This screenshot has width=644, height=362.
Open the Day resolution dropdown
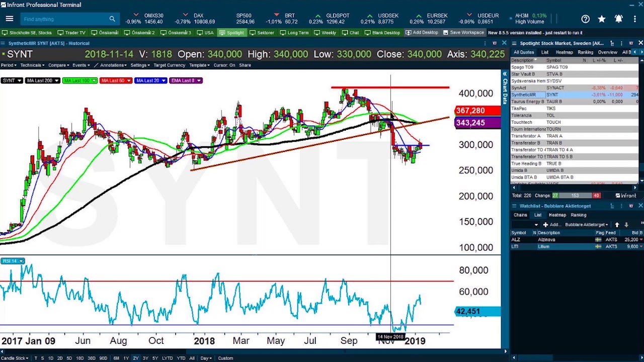click(x=206, y=358)
